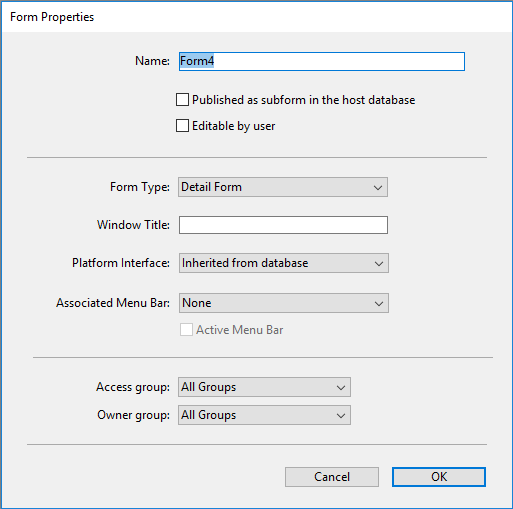Confirm the dialog with the OK button

(439, 477)
